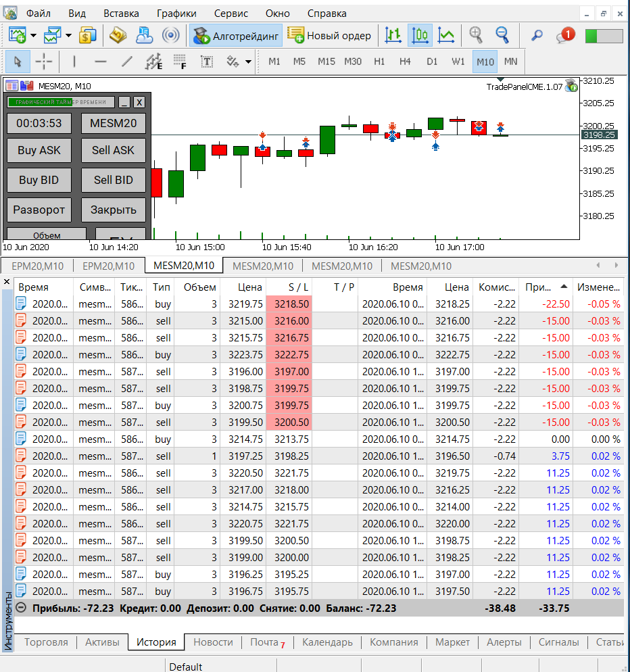Click the new chart icon
The image size is (630, 672).
pyautogui.click(x=17, y=35)
